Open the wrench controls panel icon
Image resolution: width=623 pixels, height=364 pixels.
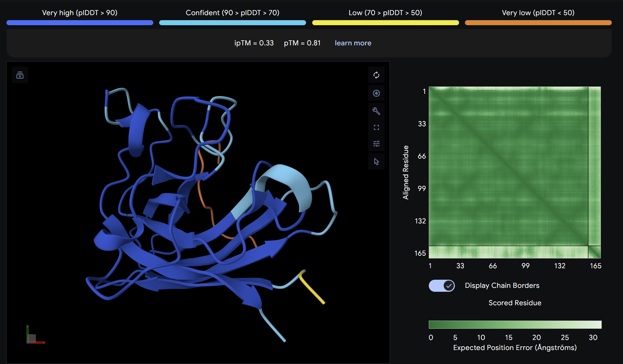click(x=376, y=111)
